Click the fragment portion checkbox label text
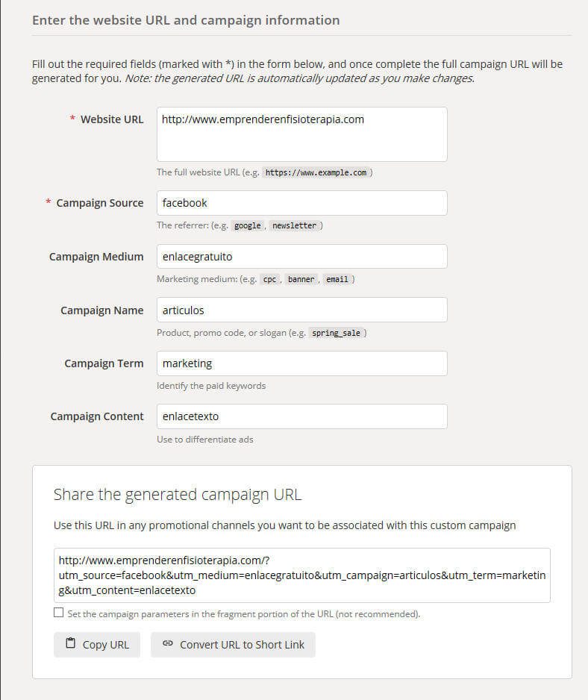 (x=243, y=614)
